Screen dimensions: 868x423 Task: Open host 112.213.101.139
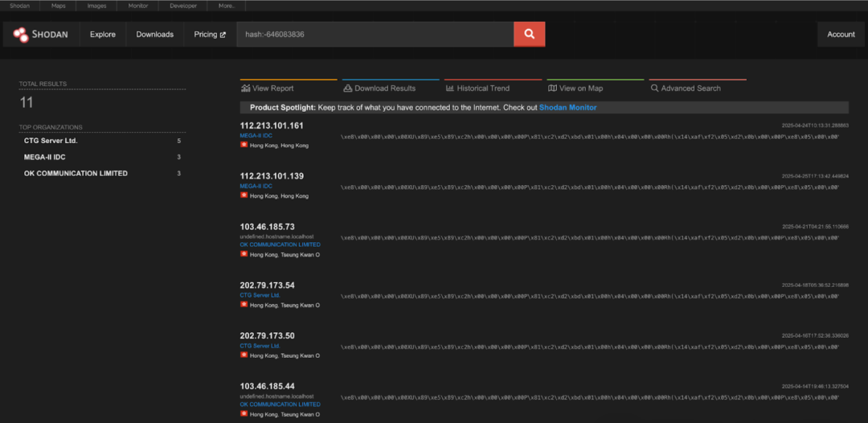coord(272,176)
